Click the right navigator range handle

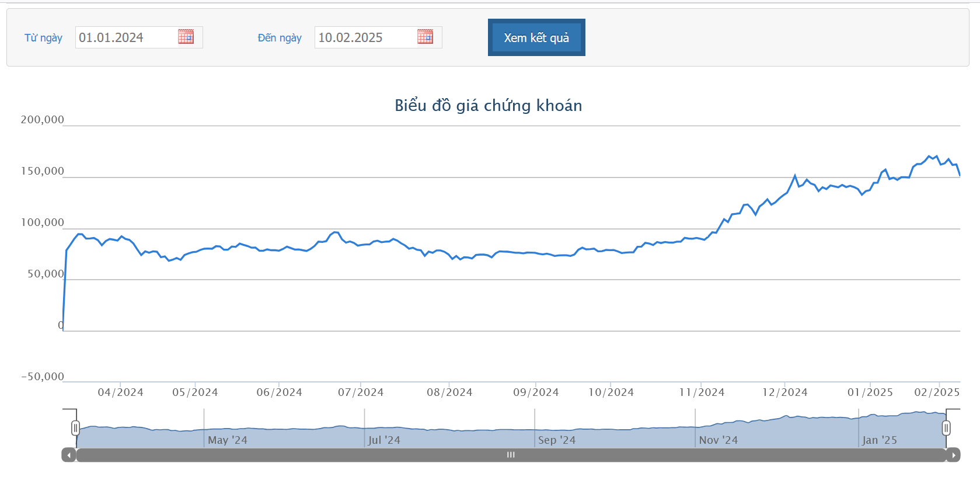point(946,428)
